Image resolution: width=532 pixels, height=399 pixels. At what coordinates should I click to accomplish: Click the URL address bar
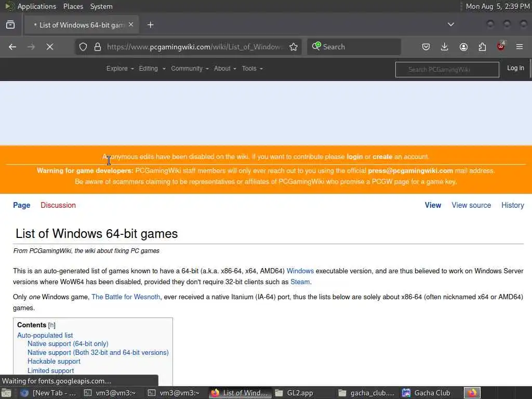click(x=195, y=47)
